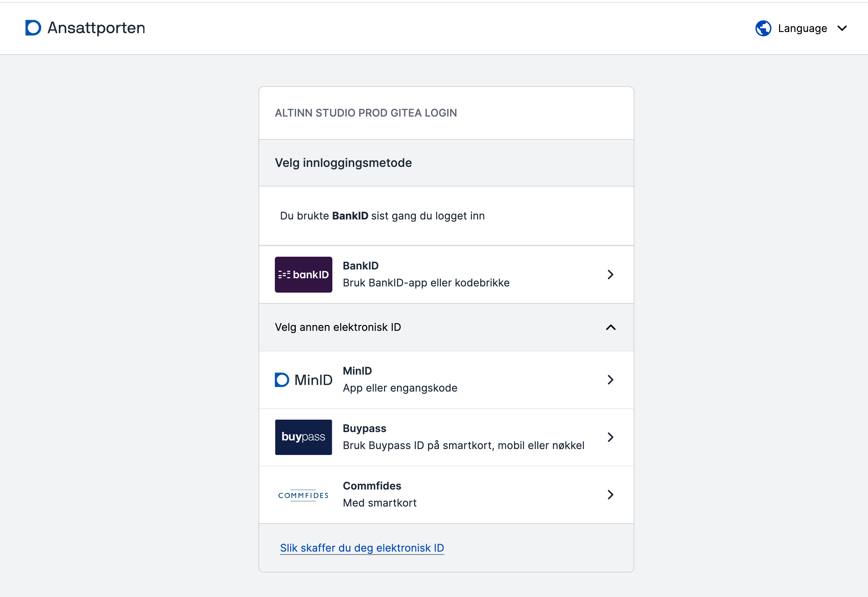Click the right arrow on MinID row
This screenshot has height=597, width=868.
(610, 380)
